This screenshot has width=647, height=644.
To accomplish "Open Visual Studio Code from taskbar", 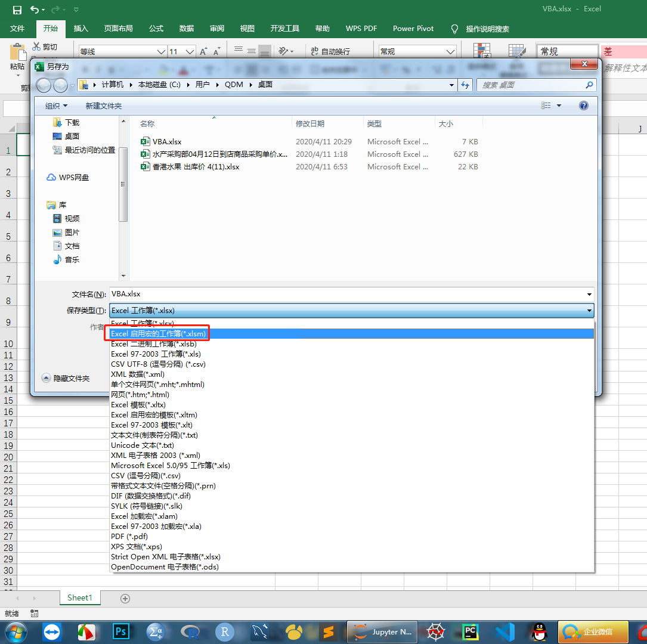I will [505, 631].
